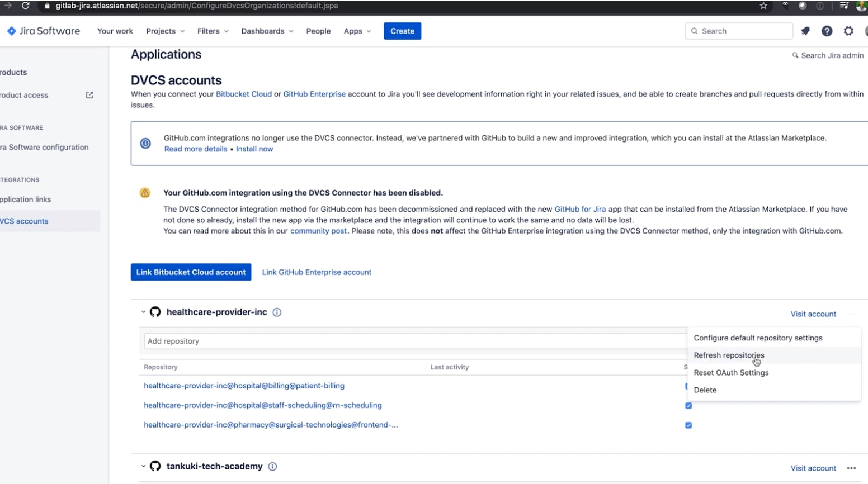Open the Dashboards dropdown
This screenshot has width=868, height=484.
[267, 31]
